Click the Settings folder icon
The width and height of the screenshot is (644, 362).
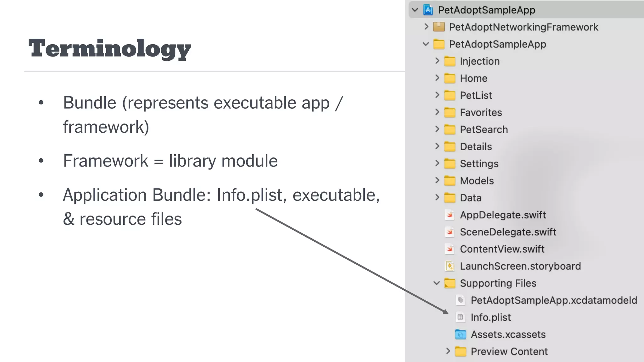click(x=450, y=164)
